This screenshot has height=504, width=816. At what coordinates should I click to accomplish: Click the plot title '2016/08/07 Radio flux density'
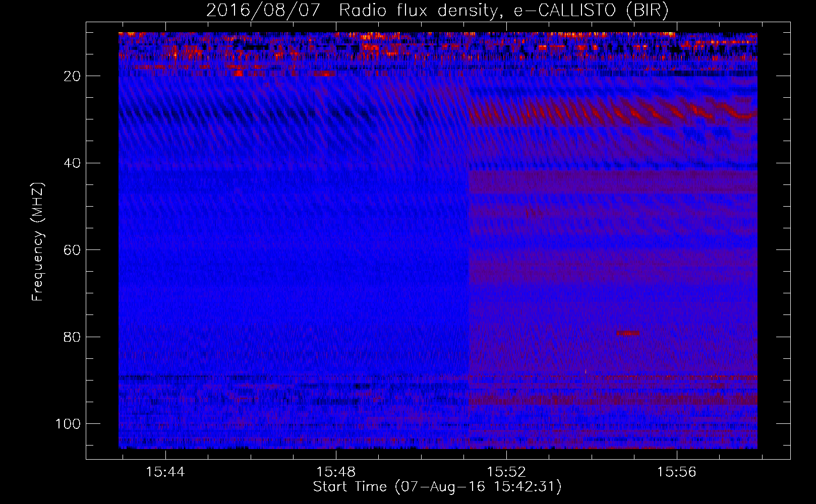click(x=437, y=10)
